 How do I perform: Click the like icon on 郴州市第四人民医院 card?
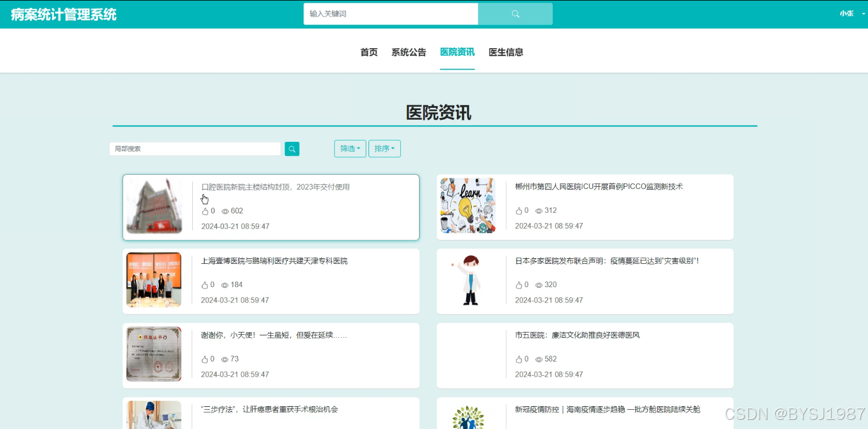(x=519, y=211)
